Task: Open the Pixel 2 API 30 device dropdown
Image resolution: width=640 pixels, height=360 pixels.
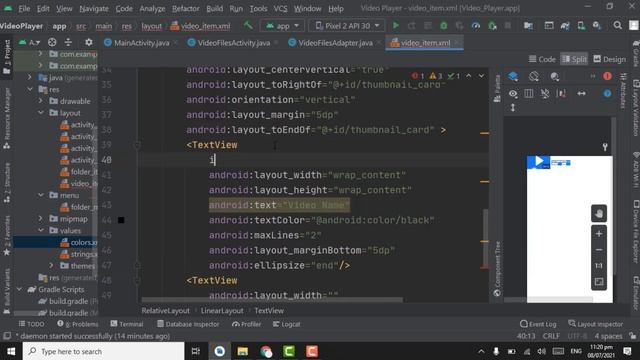Action: (x=348, y=26)
